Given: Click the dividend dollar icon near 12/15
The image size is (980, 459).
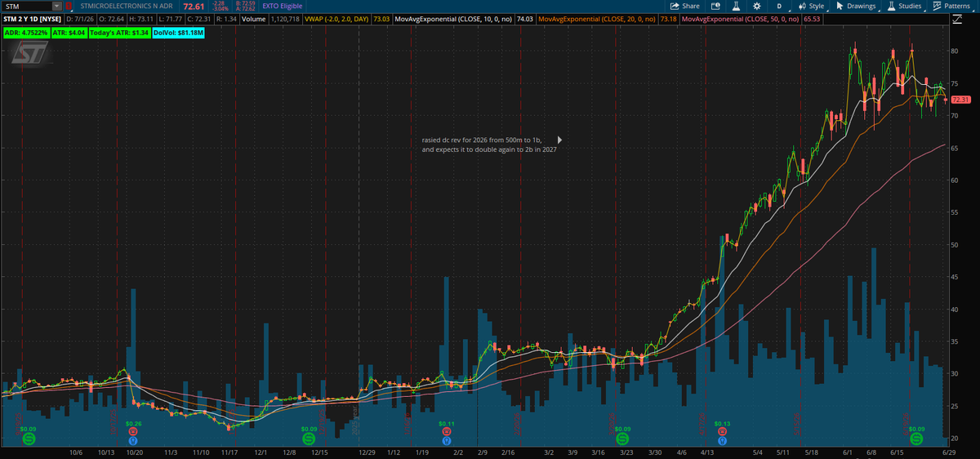Looking at the screenshot, I should pyautogui.click(x=309, y=439).
